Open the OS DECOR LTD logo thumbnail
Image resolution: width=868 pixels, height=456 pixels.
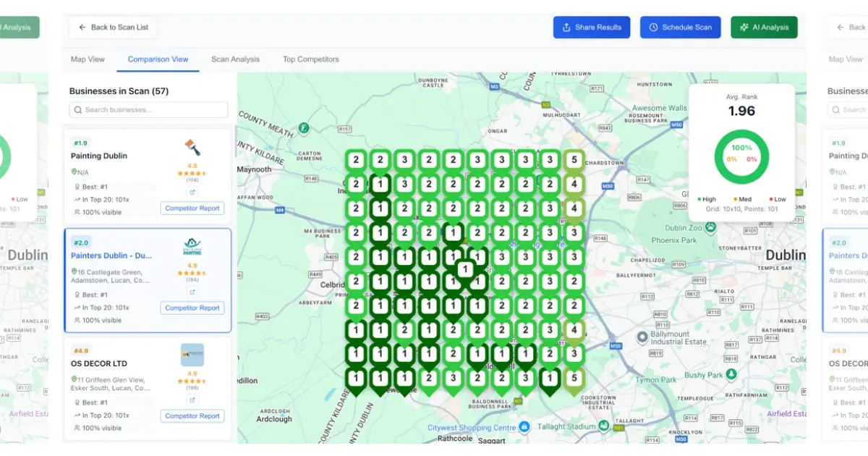(192, 355)
